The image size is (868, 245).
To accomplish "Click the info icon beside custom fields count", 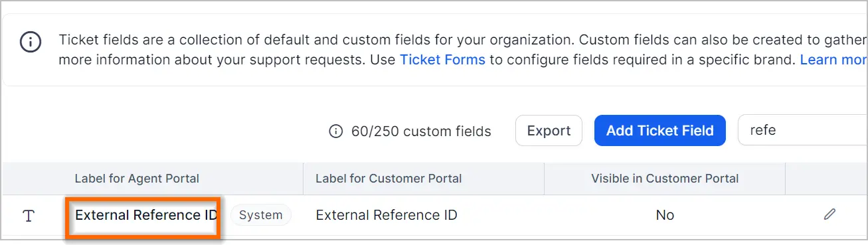I will [x=336, y=131].
